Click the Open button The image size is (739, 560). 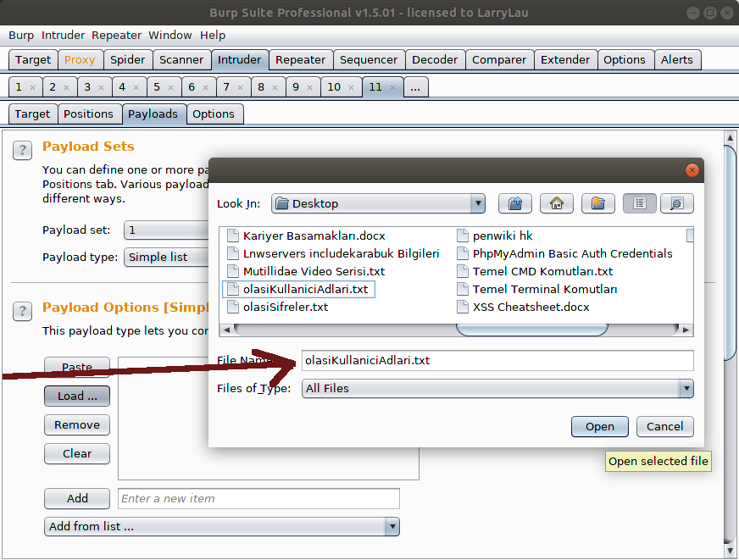click(599, 427)
